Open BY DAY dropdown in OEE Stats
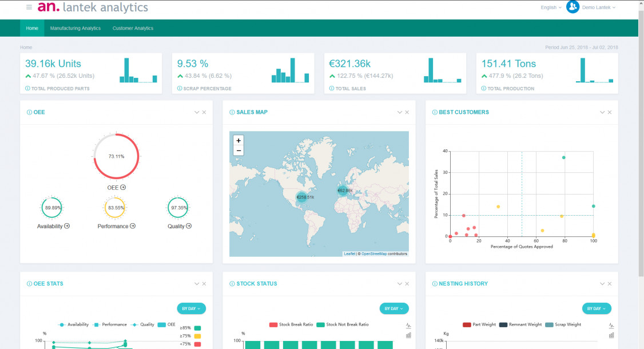 [x=191, y=308]
